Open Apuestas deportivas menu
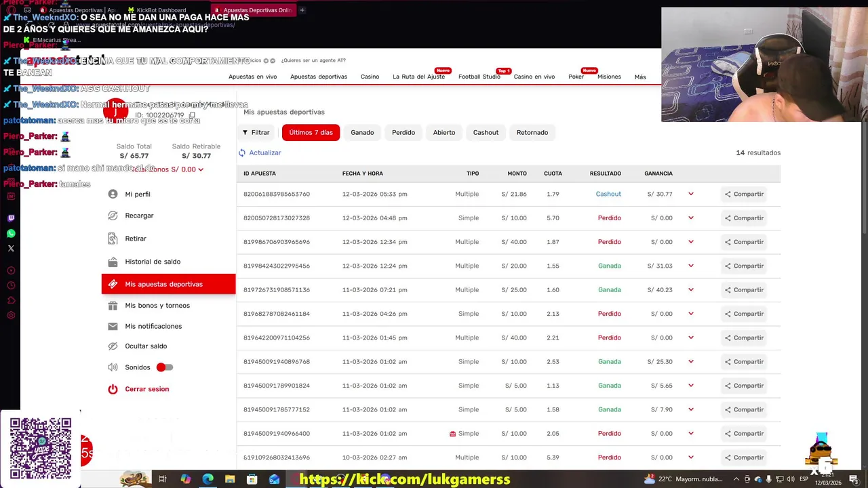 pyautogui.click(x=319, y=77)
